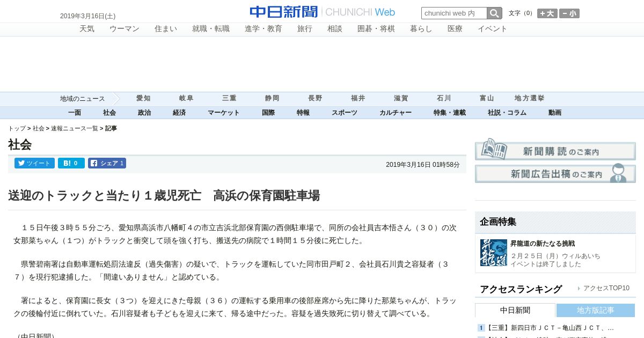Open the Chunichi Shimbun logo homepage

point(323,12)
